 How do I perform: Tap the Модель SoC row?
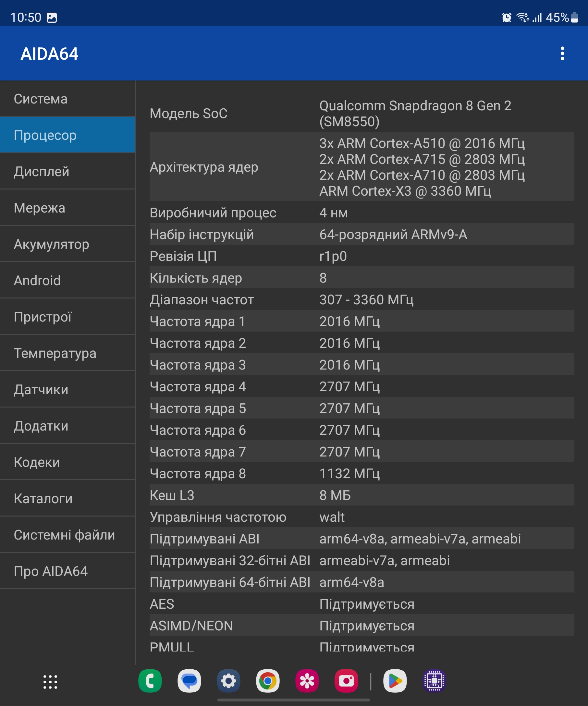(361, 114)
